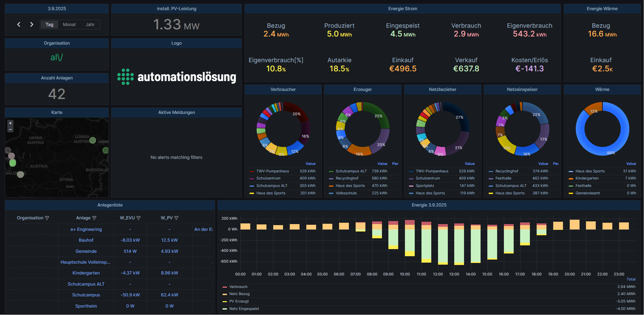Viewport: 644px width, 315px height.
Task: Toggle Festhalle series in Netzeinspeiser legend
Action: 503,178
